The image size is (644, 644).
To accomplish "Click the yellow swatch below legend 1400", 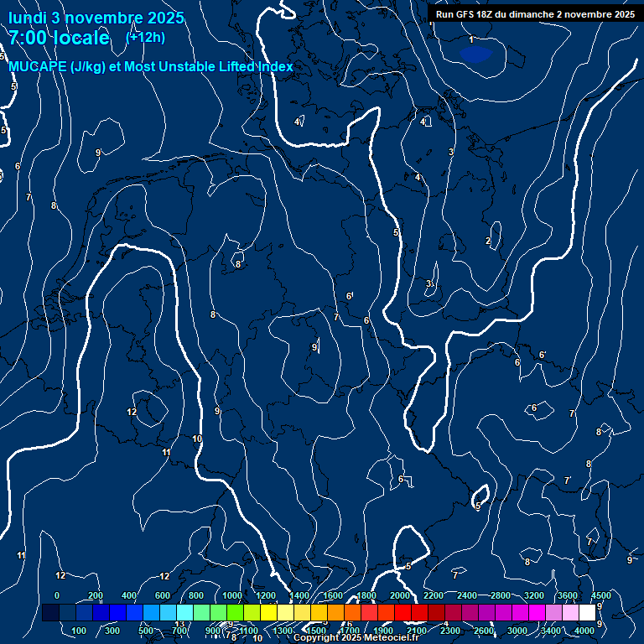I will pos(302,613).
